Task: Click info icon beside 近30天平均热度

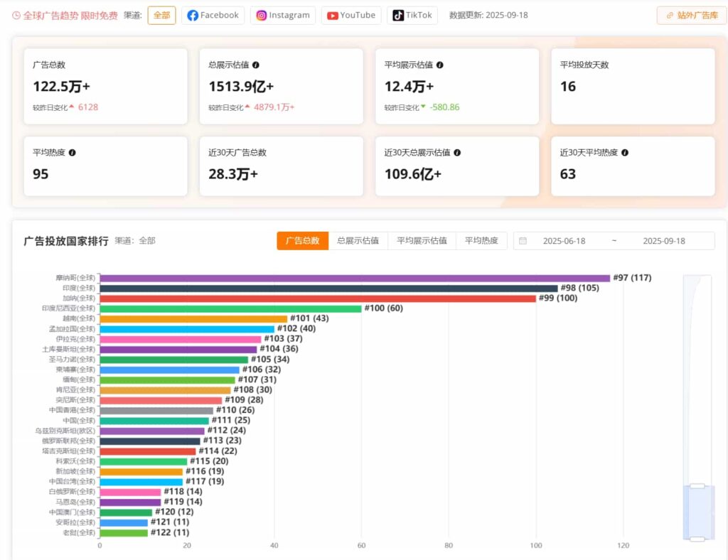Action: coord(625,153)
